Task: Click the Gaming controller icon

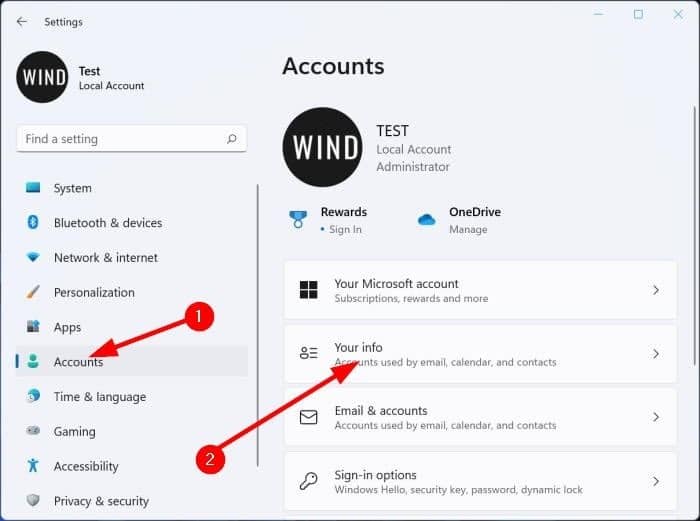Action: 33,431
